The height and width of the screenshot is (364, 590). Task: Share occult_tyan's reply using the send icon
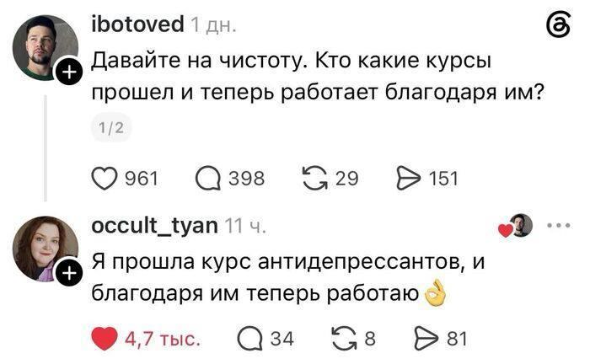(426, 339)
